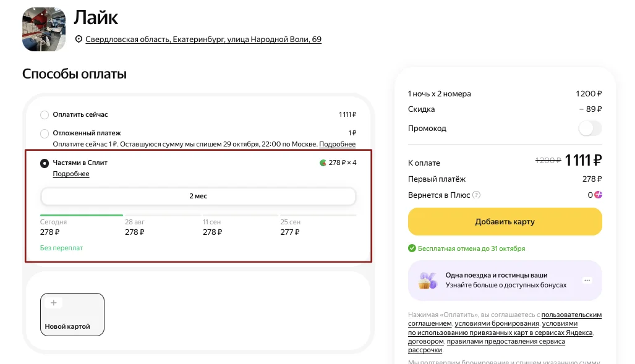635x364 pixels.
Task: Click the 25 сен payment of 277 ₽
Action: click(x=290, y=232)
